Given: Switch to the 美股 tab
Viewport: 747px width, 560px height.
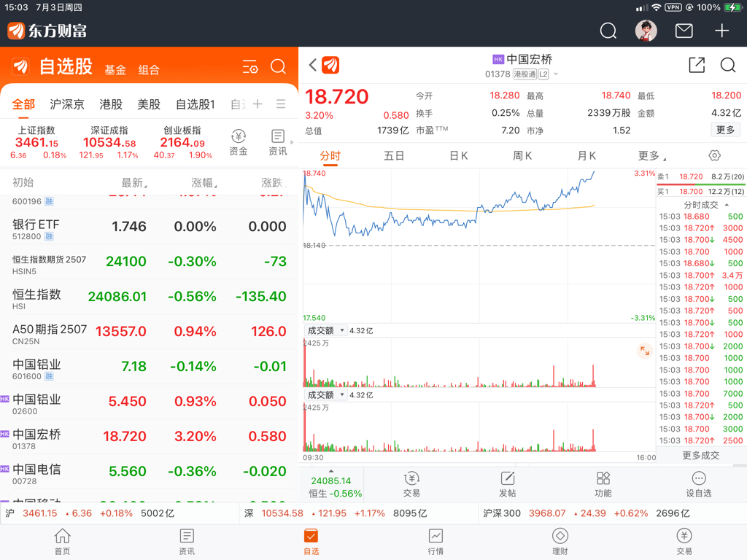Looking at the screenshot, I should (149, 104).
